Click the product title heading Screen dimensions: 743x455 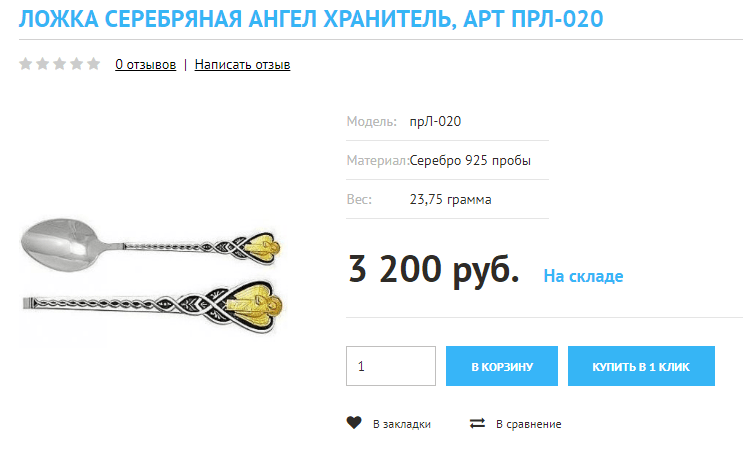pos(311,19)
